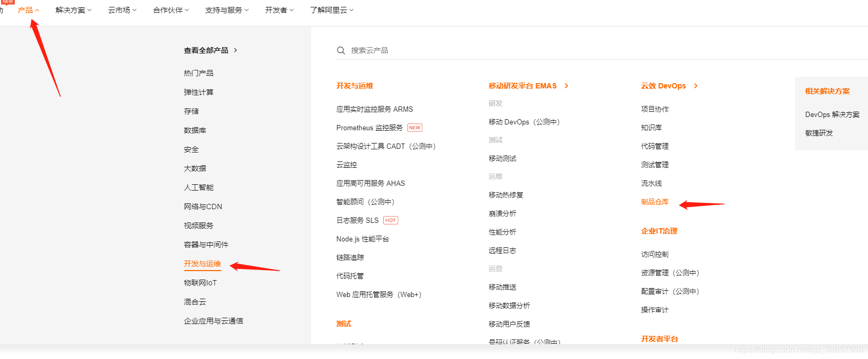The height and width of the screenshot is (359, 868).
Task: Select 物联网IoT category
Action: click(x=200, y=283)
